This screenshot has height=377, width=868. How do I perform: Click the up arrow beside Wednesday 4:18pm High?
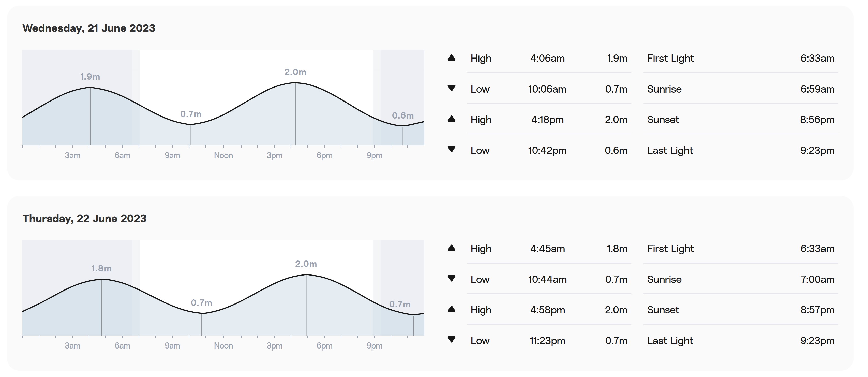click(452, 119)
